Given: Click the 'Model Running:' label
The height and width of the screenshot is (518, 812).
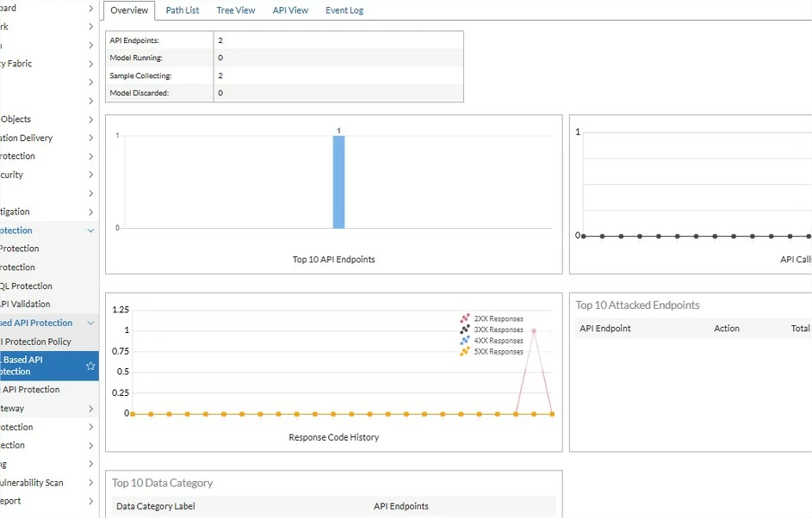Looking at the screenshot, I should 136,58.
